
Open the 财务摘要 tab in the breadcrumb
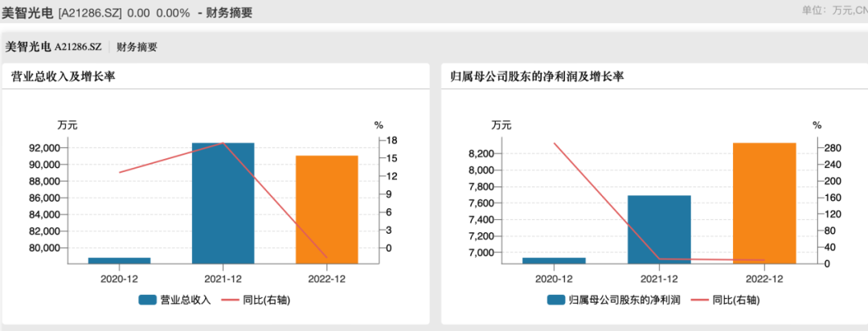(137, 47)
